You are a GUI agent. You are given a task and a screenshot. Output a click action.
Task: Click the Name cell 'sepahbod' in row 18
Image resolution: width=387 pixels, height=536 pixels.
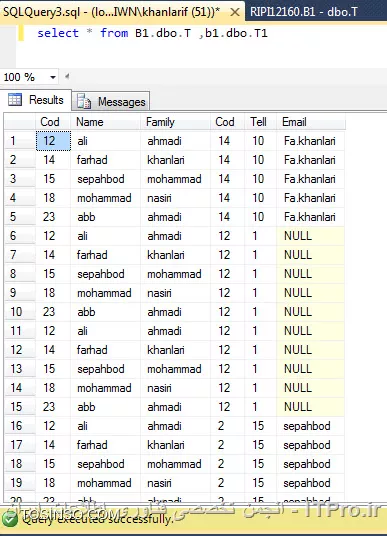(x=106, y=464)
